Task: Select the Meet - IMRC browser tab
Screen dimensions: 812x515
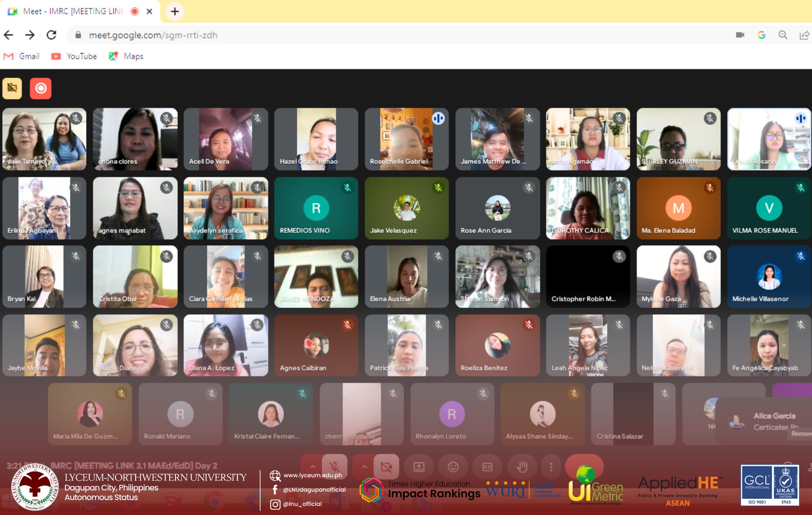Action: tap(73, 11)
